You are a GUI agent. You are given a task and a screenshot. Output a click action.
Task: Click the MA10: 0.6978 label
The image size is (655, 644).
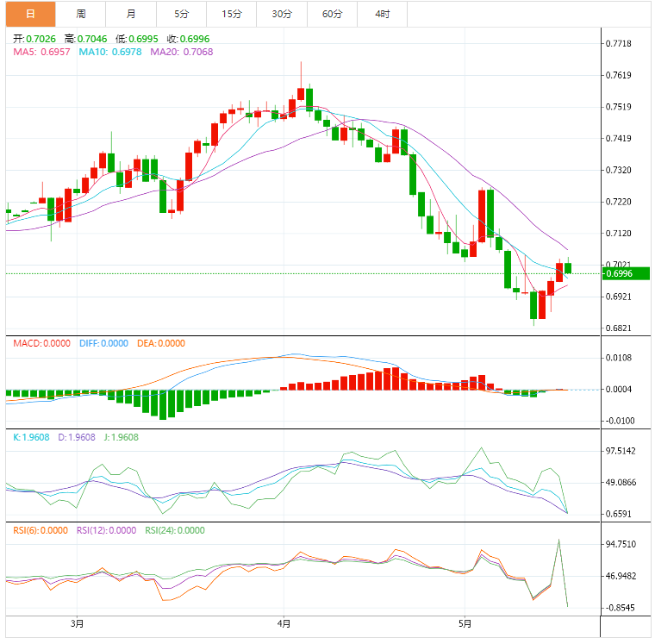pyautogui.click(x=110, y=52)
